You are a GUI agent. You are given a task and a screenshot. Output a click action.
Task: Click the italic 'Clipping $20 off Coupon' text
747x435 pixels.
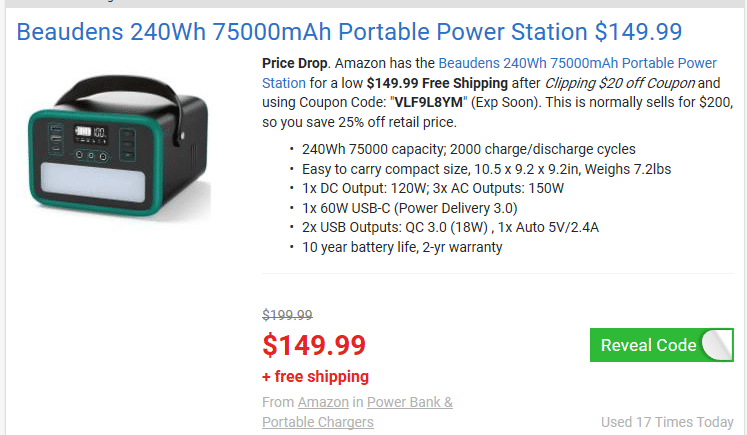(x=622, y=83)
